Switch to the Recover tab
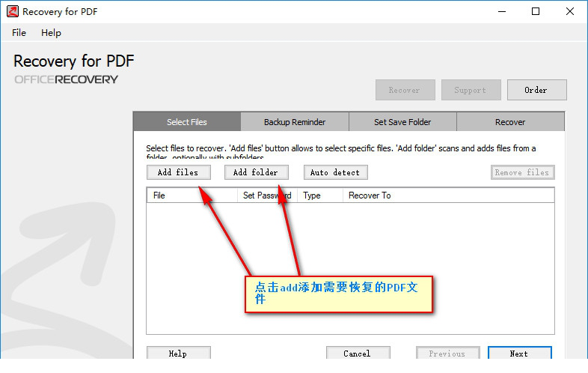This screenshot has height=373, width=588. [510, 121]
